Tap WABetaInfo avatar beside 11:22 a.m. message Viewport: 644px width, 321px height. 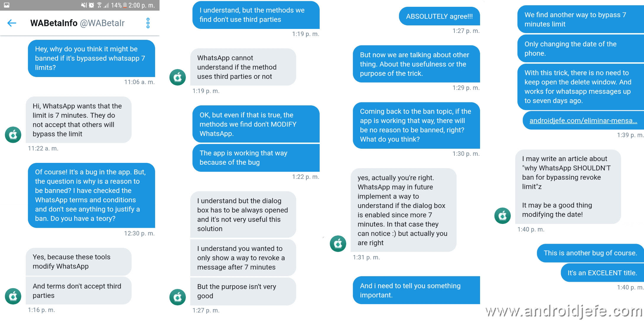[13, 135]
